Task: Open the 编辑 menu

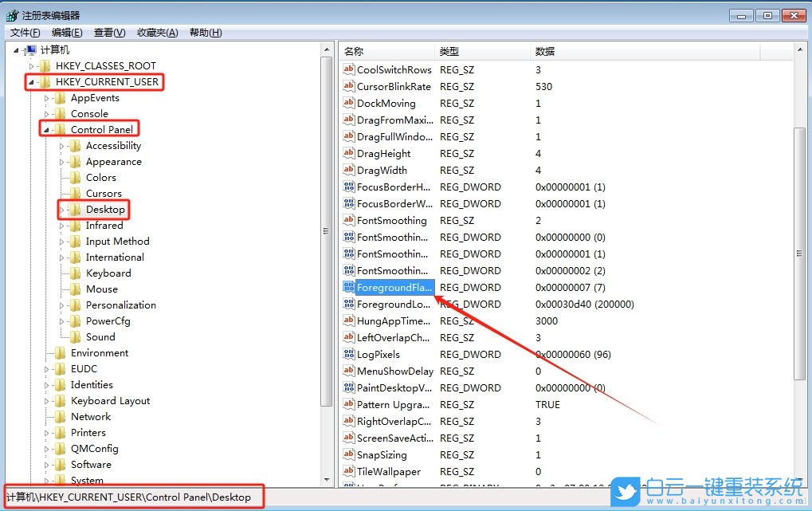Action: click(65, 32)
